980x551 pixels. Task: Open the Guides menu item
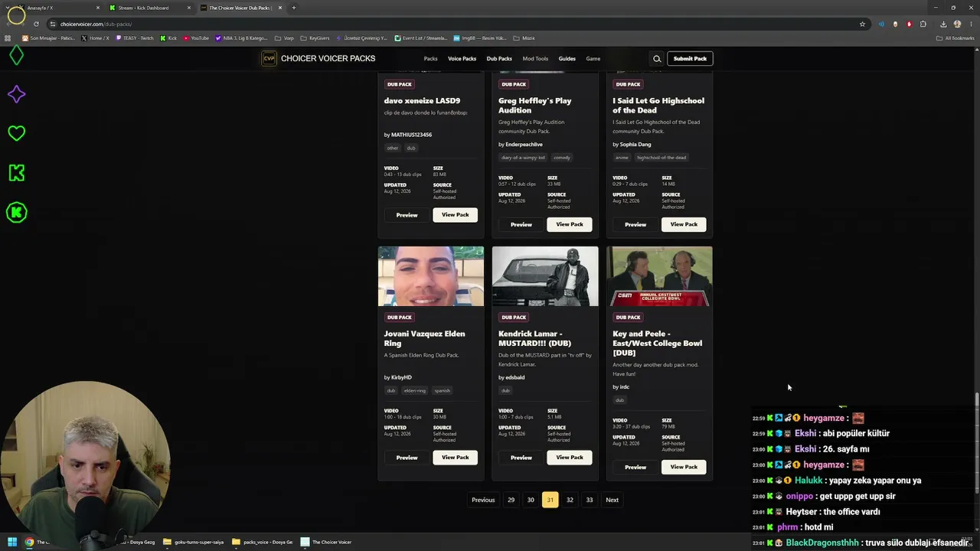[567, 59]
